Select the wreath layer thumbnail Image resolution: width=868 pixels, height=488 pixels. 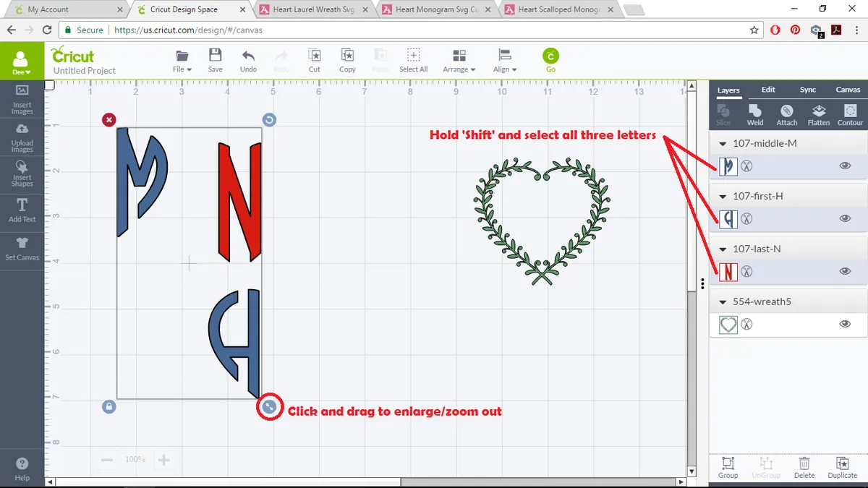pos(728,325)
